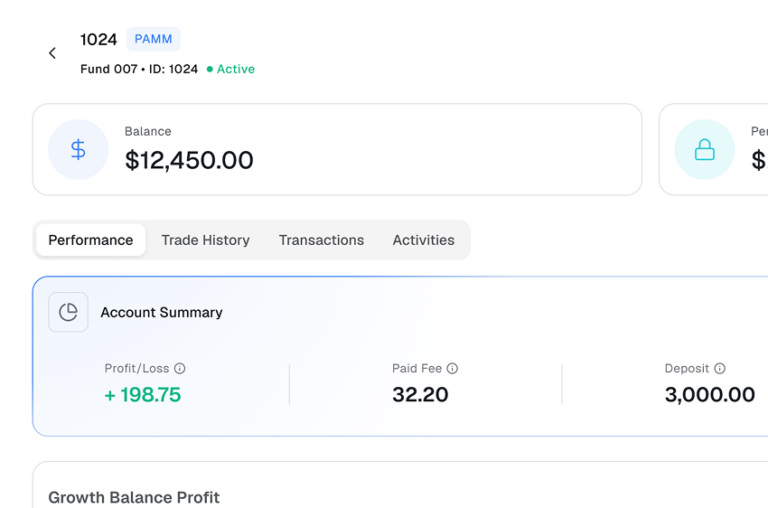Open the Transactions tab
This screenshot has height=508, width=768.
click(x=321, y=240)
